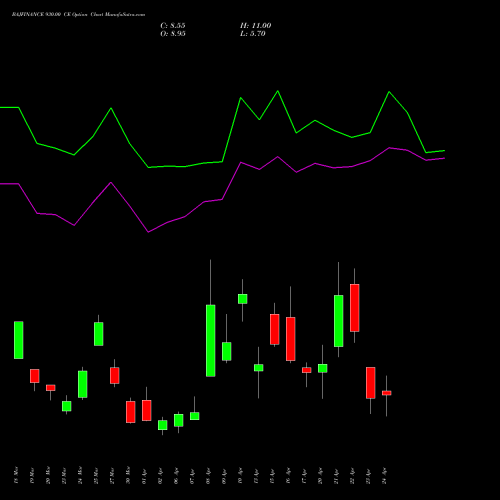Viewport: 500px width, 500px height.
Task: Select the green candle for 18 Mar
Action: pyautogui.click(x=19, y=340)
